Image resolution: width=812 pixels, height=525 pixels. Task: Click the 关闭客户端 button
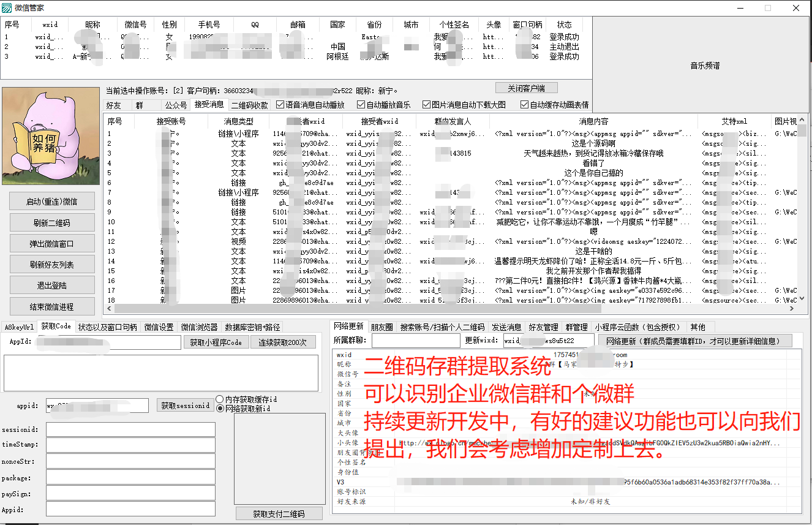(526, 88)
